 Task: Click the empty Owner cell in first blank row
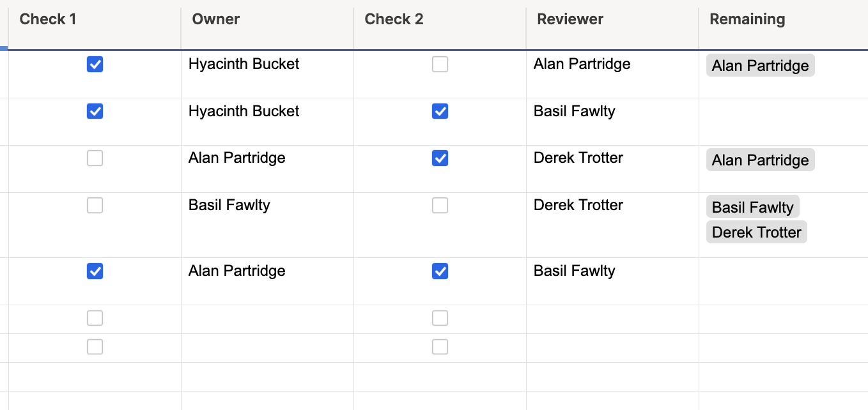click(267, 319)
